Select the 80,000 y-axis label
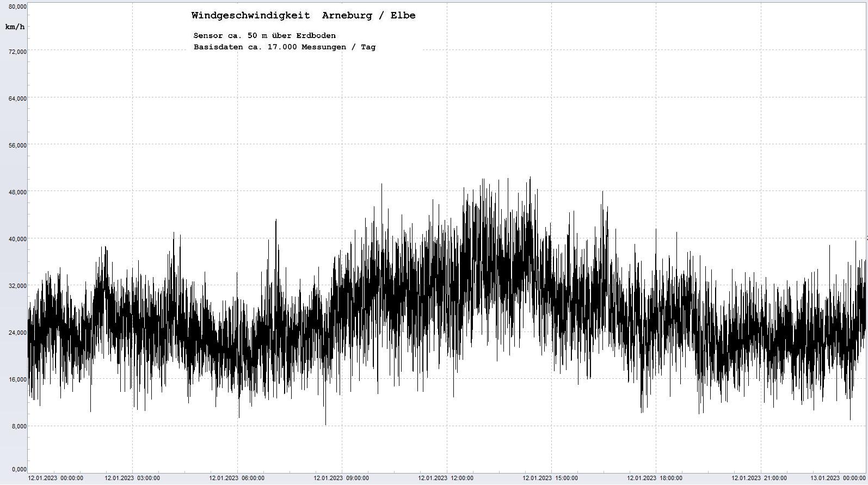The image size is (868, 485). click(x=17, y=7)
